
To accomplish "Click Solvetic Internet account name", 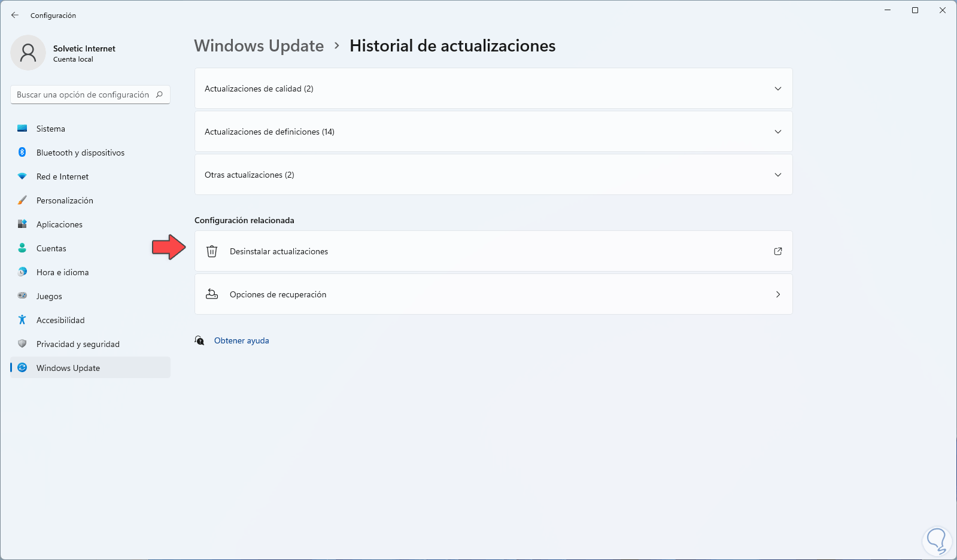I will [x=84, y=48].
